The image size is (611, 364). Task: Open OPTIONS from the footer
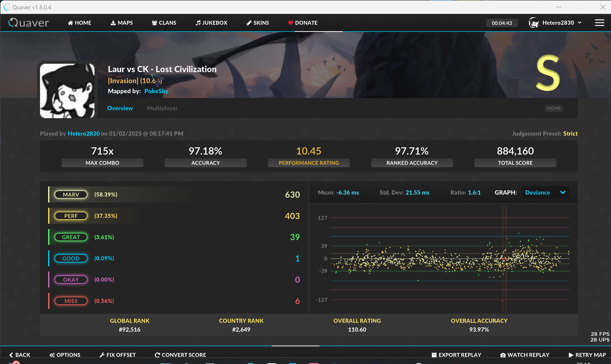pyautogui.click(x=65, y=355)
